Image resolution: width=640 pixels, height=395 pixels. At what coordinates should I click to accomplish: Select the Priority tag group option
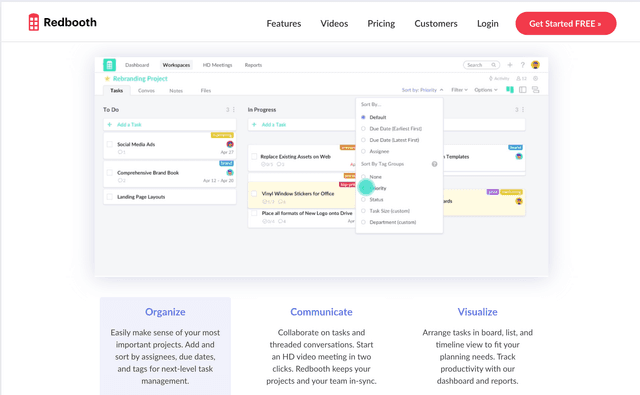(x=373, y=188)
